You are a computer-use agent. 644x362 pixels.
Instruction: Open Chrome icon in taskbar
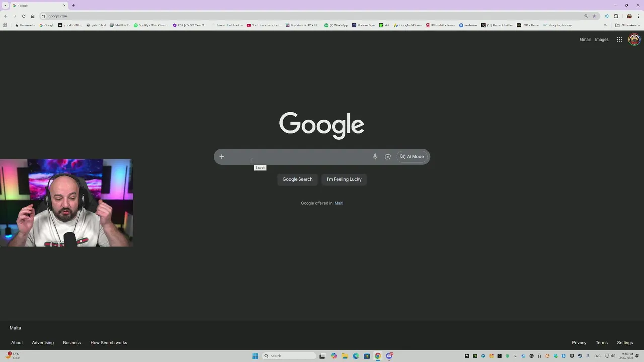pyautogui.click(x=378, y=356)
